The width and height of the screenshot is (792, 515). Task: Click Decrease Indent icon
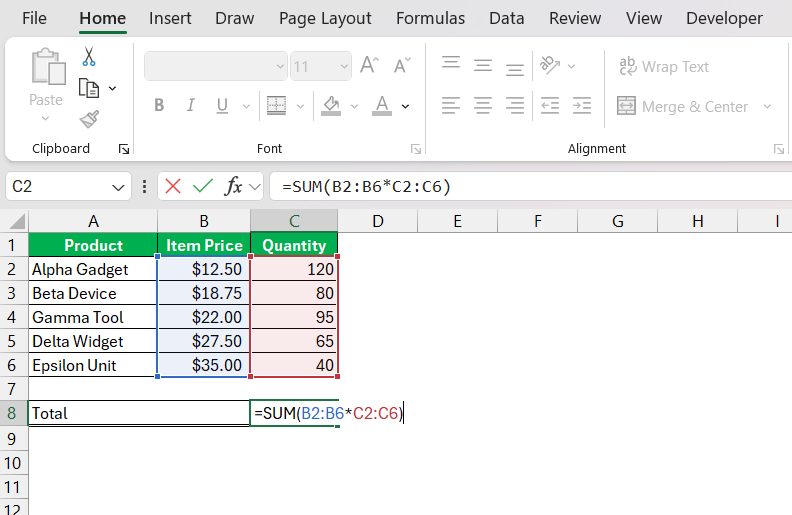coord(550,106)
